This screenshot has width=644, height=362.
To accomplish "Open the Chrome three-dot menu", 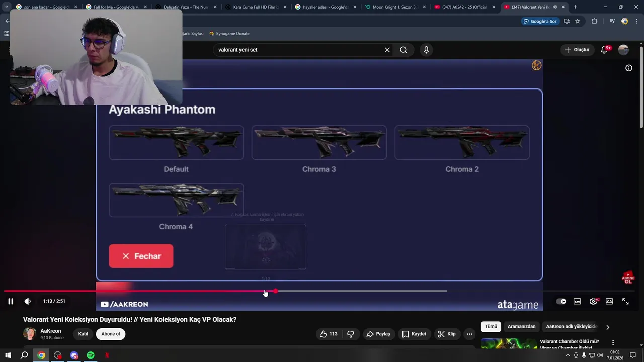I will (x=636, y=21).
